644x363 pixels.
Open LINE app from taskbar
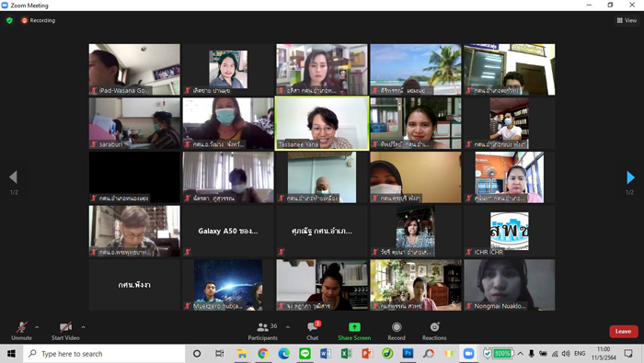coord(305,354)
